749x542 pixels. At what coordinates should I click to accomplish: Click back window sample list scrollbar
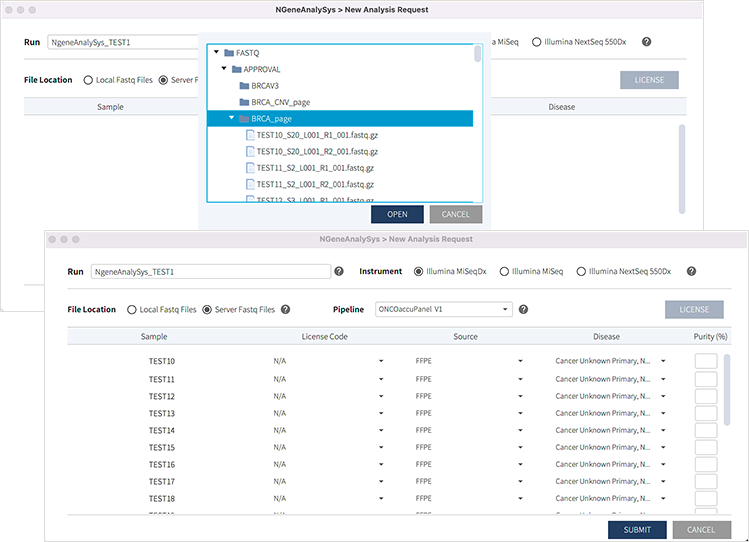click(x=682, y=169)
